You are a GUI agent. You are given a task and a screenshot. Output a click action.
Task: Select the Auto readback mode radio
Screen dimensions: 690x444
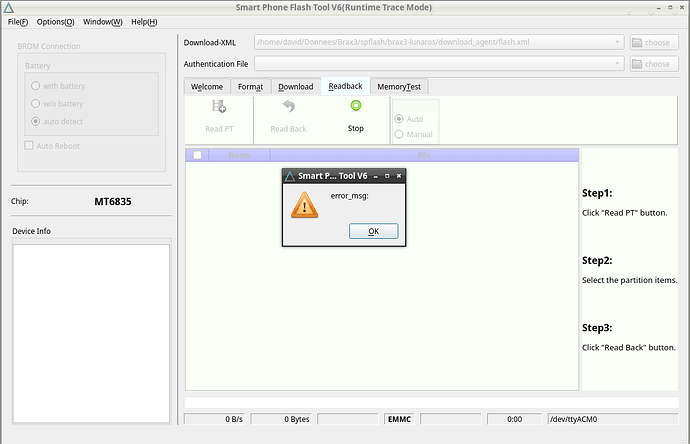coord(399,119)
